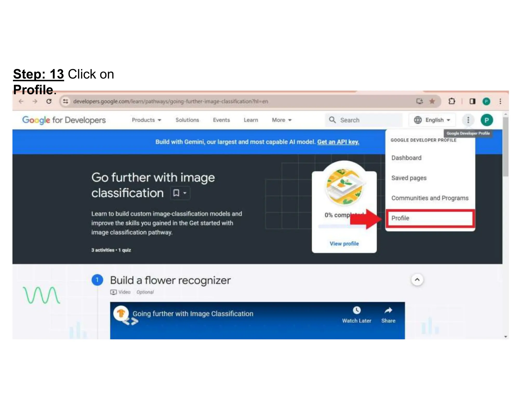Select Dashboard from the profile menu
This screenshot has height=411, width=532.
(406, 158)
